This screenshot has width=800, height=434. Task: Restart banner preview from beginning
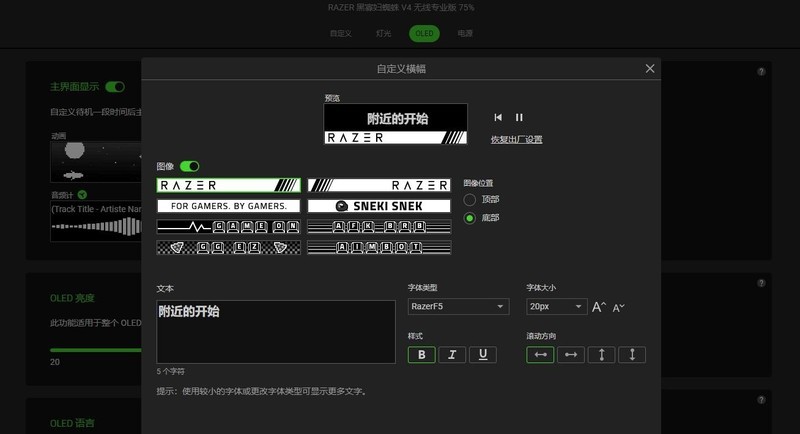(498, 117)
